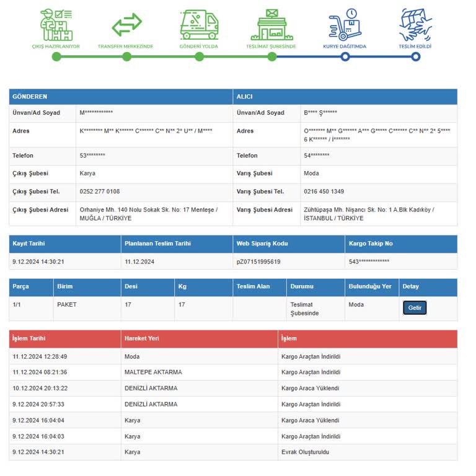Select the Transfer Merkezinde progress dot

pos(126,57)
